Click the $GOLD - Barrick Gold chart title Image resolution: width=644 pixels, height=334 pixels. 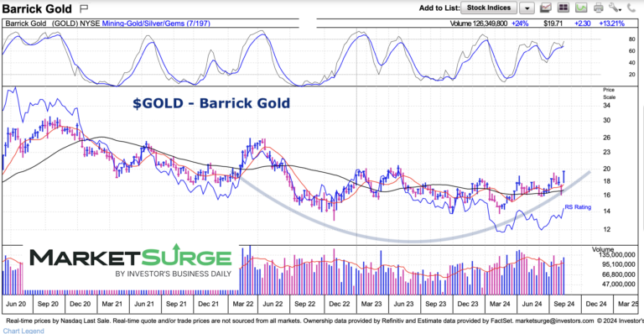(x=211, y=102)
